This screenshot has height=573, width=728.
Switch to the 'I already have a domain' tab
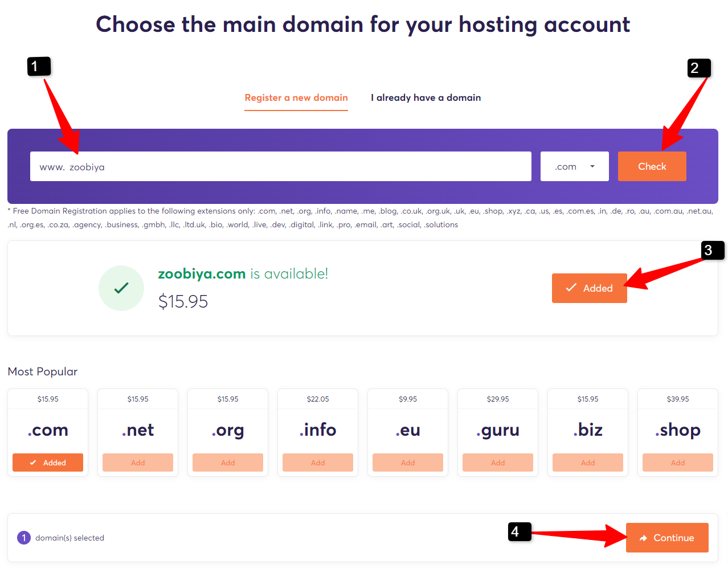point(426,97)
